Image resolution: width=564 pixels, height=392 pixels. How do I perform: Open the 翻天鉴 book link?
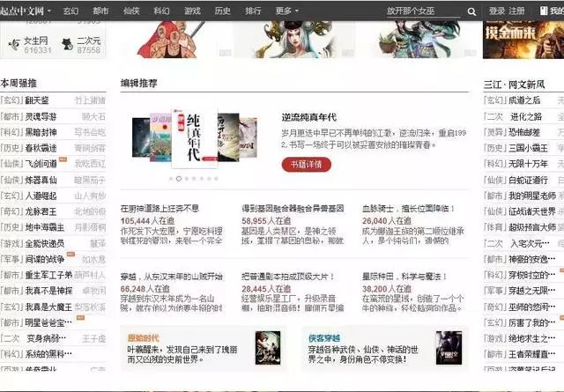pos(37,100)
